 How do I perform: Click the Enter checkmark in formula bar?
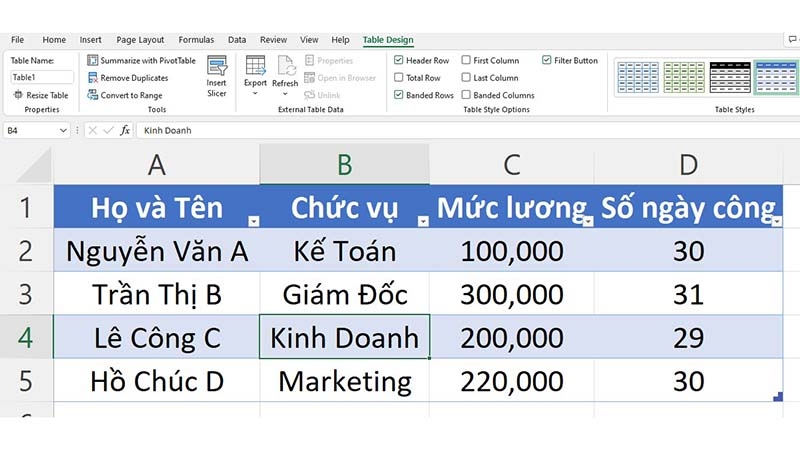point(108,131)
